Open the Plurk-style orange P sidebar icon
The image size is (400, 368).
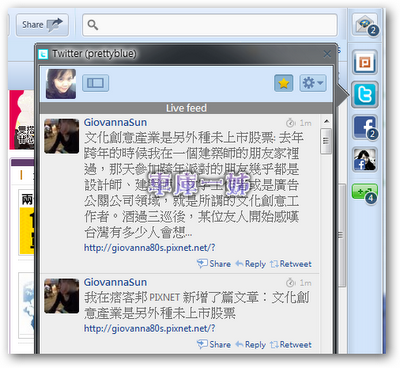(x=365, y=62)
